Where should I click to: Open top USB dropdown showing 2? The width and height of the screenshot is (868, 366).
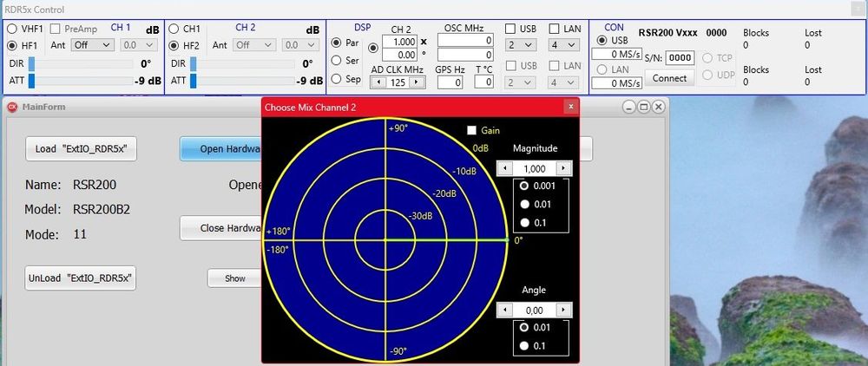[x=520, y=45]
